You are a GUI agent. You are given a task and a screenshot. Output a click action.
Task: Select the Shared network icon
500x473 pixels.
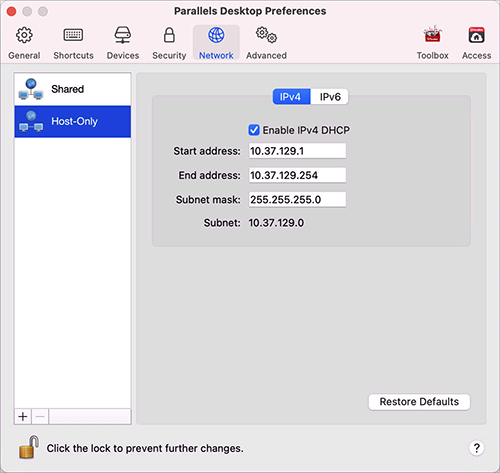click(31, 89)
